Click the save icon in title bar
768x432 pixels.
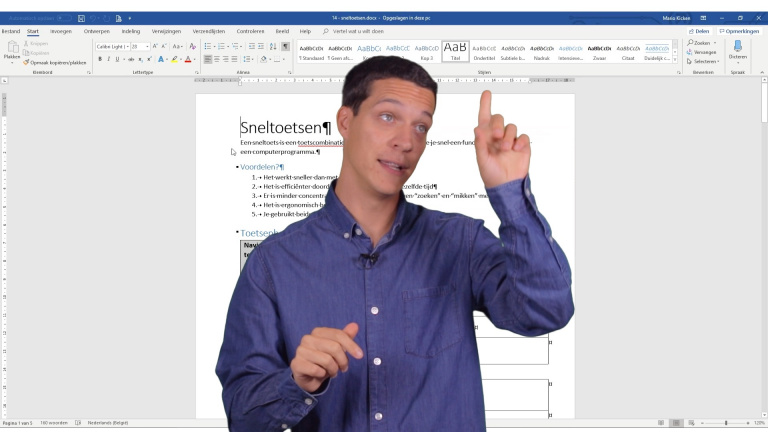(x=81, y=18)
